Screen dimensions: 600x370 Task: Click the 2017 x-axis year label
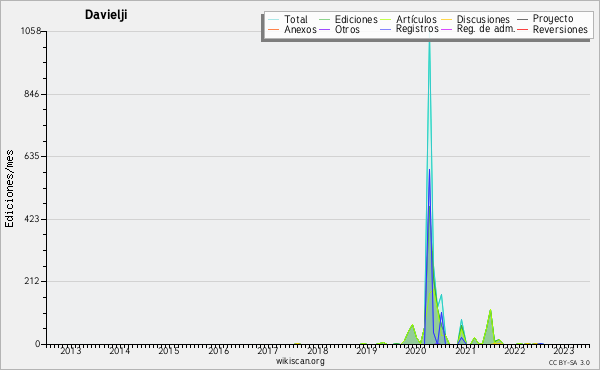click(267, 351)
